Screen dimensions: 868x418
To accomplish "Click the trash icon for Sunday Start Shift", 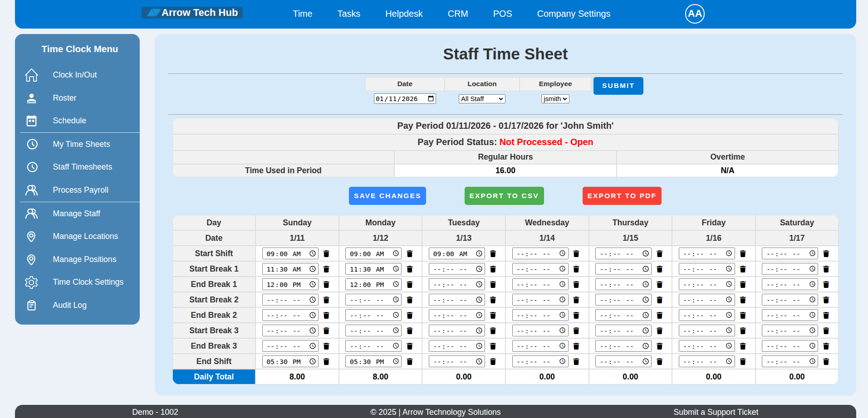I will point(326,254).
